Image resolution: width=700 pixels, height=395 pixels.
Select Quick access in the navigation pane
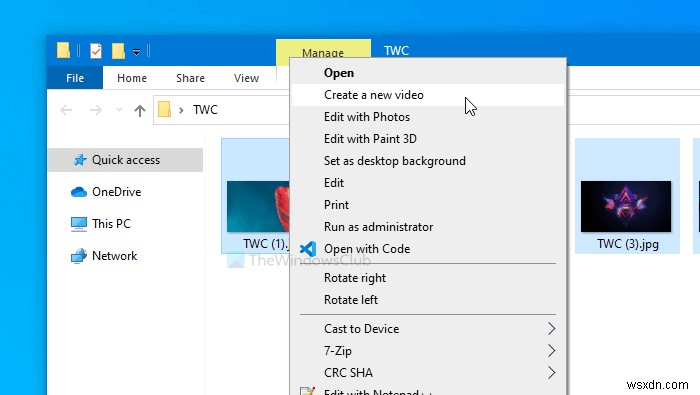[125, 160]
